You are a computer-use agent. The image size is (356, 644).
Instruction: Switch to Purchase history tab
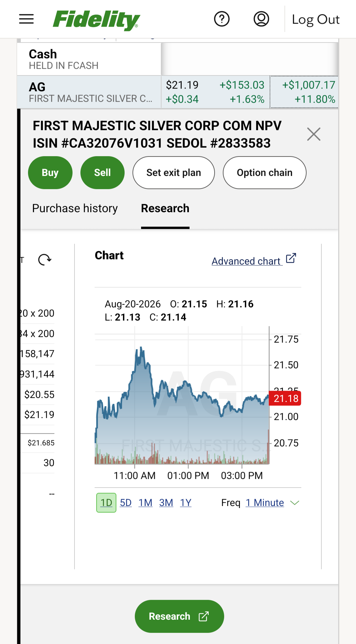coord(75,209)
